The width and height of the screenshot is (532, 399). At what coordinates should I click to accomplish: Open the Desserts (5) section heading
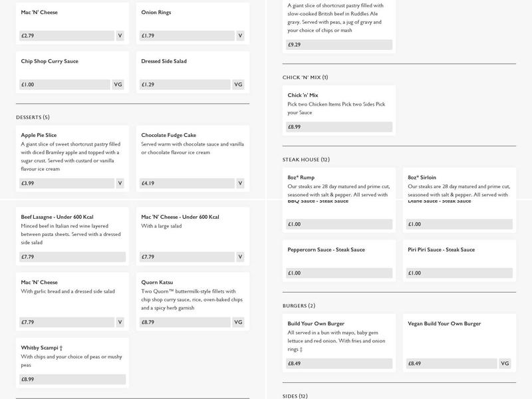[33, 118]
